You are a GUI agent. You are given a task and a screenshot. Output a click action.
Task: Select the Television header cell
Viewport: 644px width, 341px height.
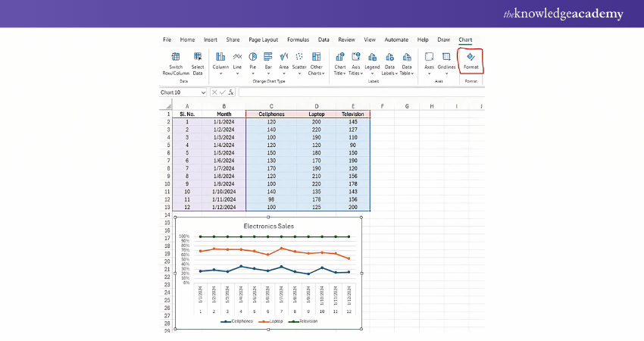pos(353,114)
